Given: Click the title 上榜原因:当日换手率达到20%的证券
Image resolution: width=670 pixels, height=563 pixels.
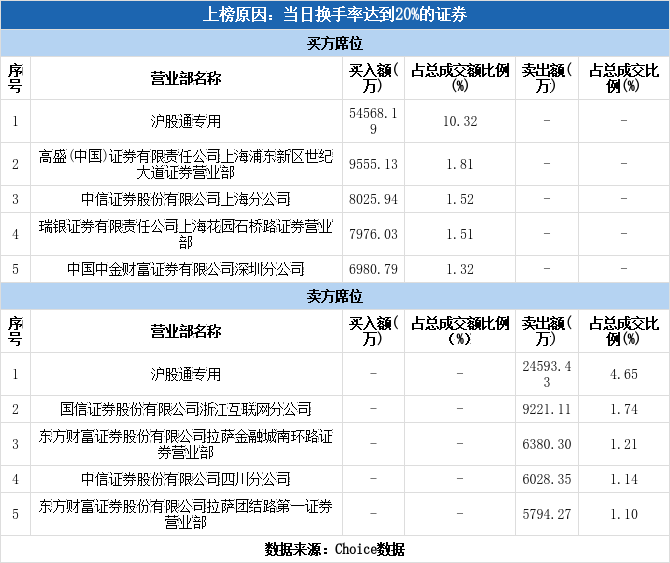Looking at the screenshot, I should point(335,15).
